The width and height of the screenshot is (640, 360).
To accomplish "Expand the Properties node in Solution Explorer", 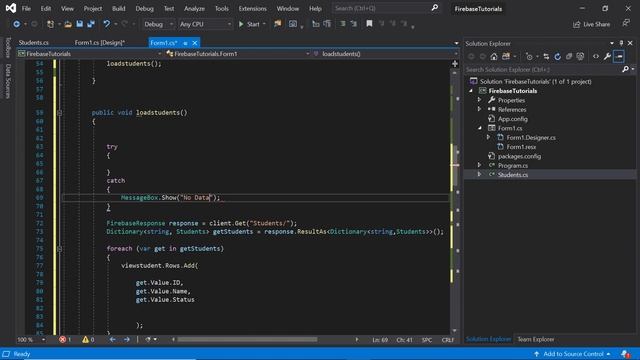I will tap(480, 100).
